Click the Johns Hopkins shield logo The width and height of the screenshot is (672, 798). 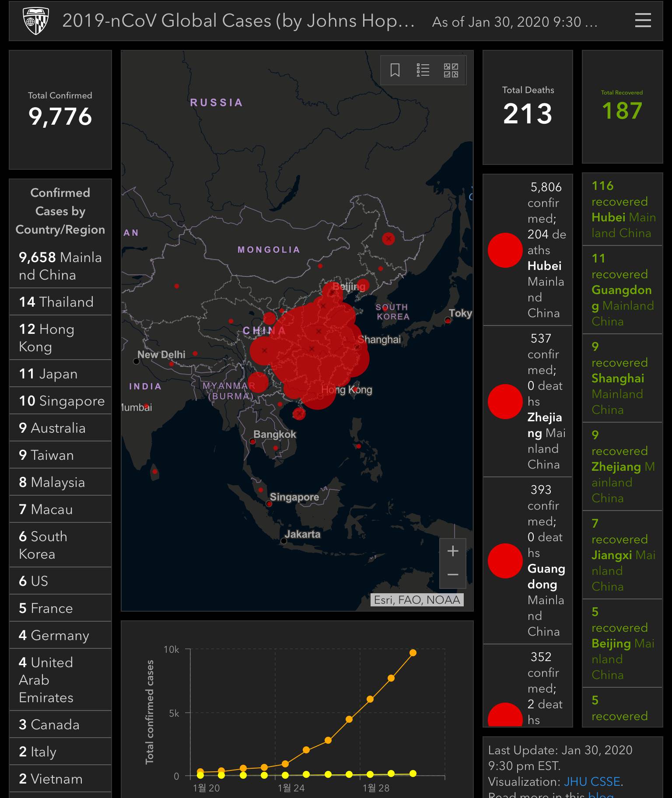(35, 21)
